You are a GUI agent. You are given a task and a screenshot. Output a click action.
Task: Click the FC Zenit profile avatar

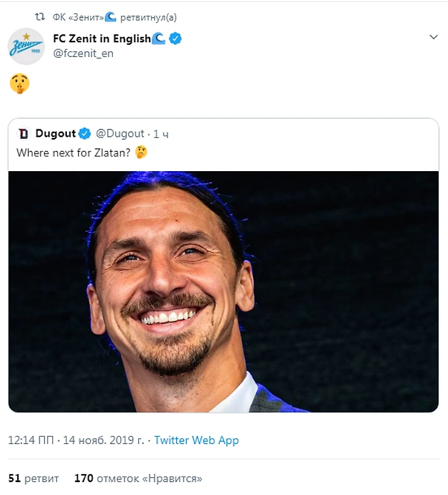26,46
